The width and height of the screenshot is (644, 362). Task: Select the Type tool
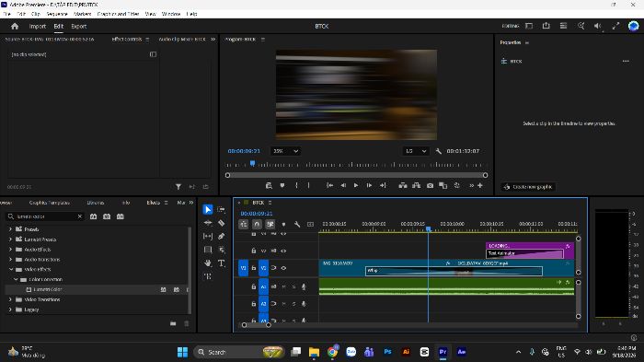pyautogui.click(x=221, y=263)
